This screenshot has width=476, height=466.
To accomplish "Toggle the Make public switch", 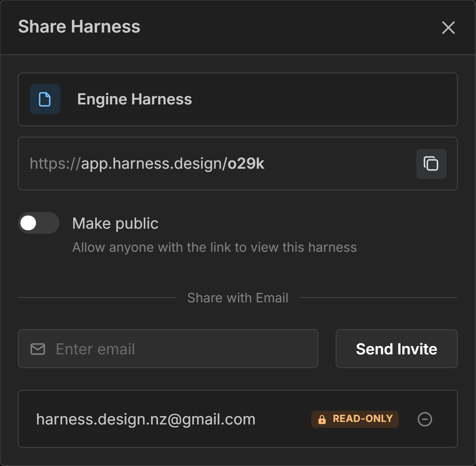I will click(39, 223).
